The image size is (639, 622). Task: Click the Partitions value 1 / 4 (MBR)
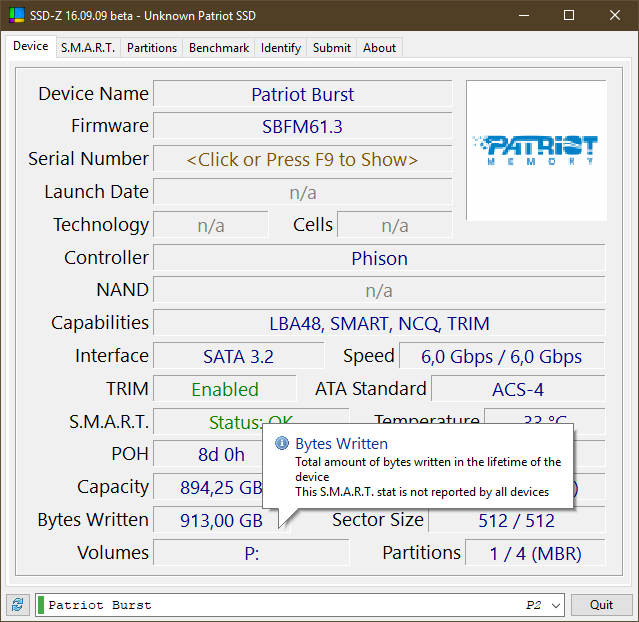click(535, 553)
